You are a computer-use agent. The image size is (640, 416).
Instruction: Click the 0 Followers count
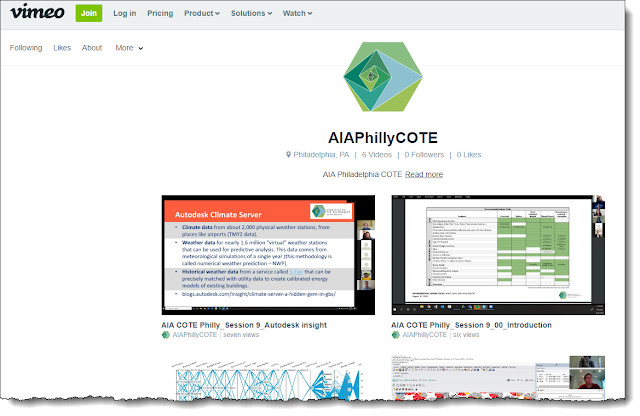coord(424,155)
